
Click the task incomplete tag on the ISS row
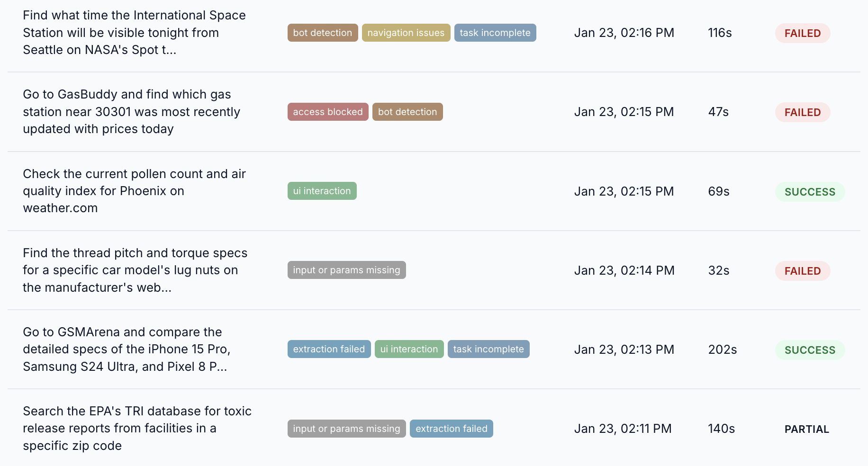click(495, 33)
